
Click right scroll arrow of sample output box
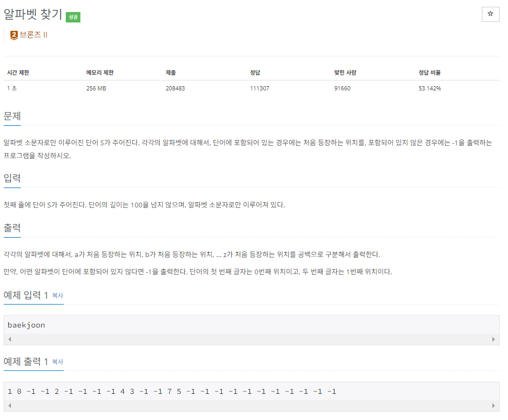pos(493,406)
